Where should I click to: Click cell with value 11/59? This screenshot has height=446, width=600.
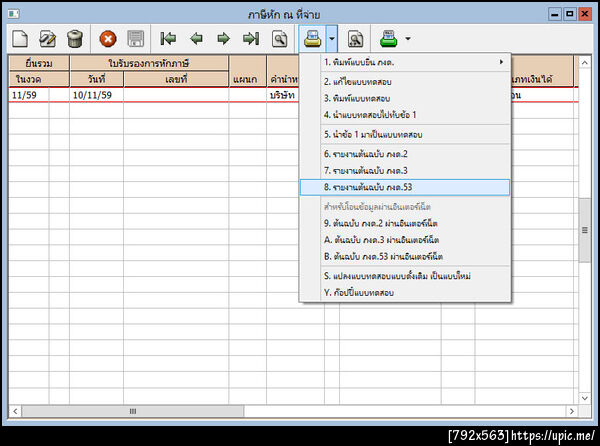coord(29,95)
